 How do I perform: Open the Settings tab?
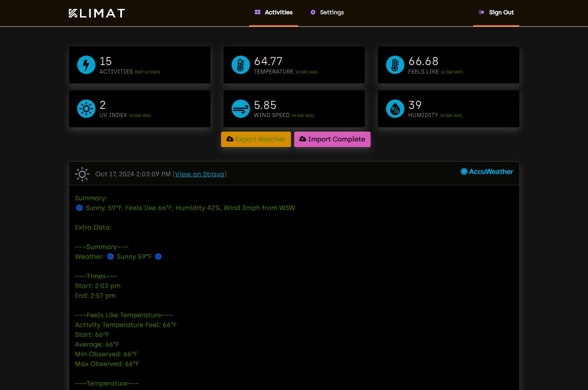click(x=327, y=13)
